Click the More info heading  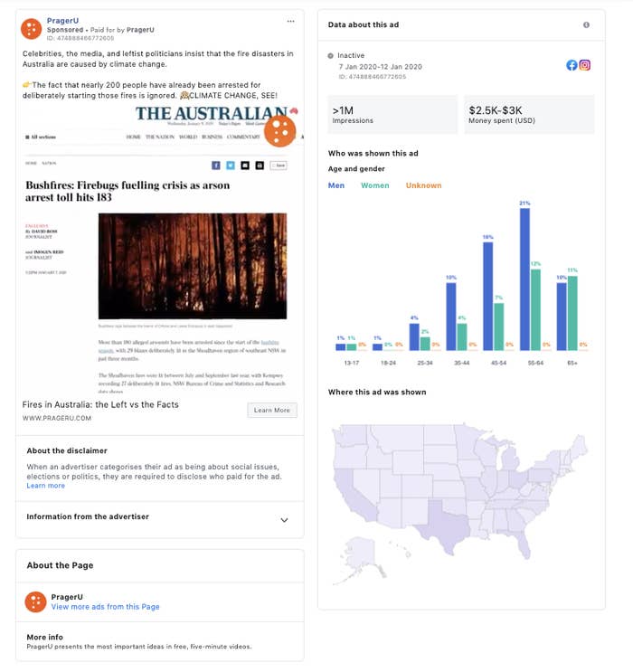click(x=44, y=638)
